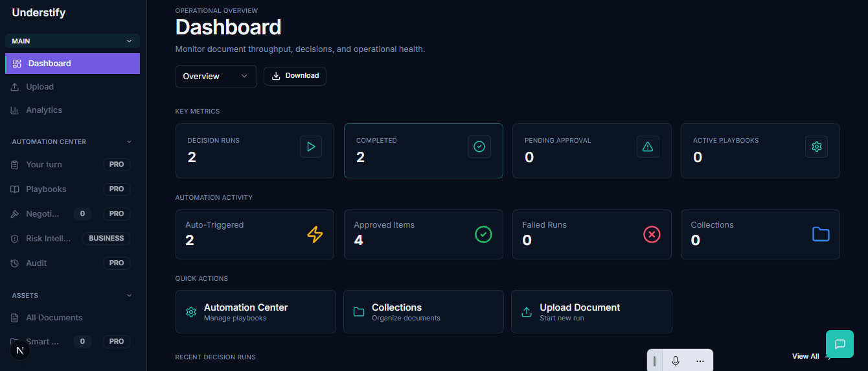Open All Documents under Assets
The width and height of the screenshot is (868, 371).
73,318
